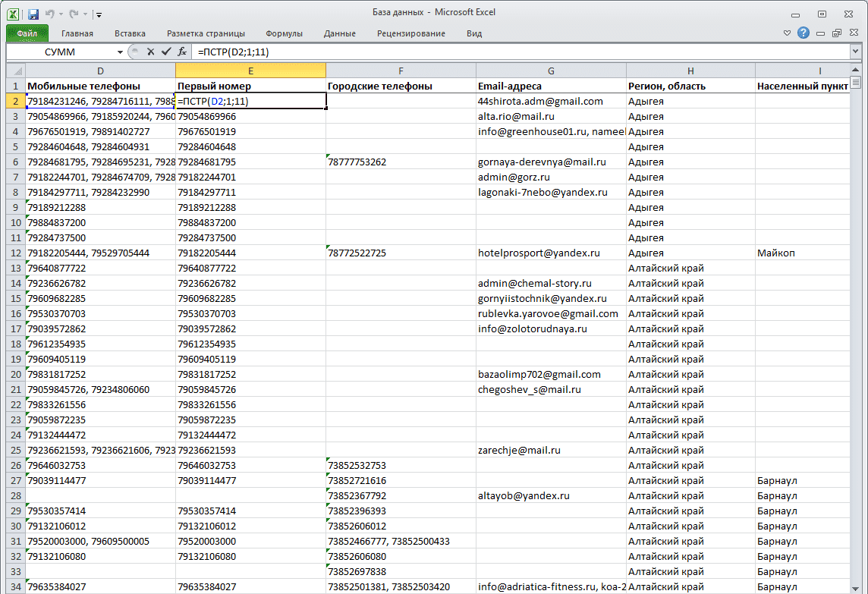Click the blue Help question mark icon
The height and width of the screenshot is (594, 868).
pyautogui.click(x=804, y=33)
